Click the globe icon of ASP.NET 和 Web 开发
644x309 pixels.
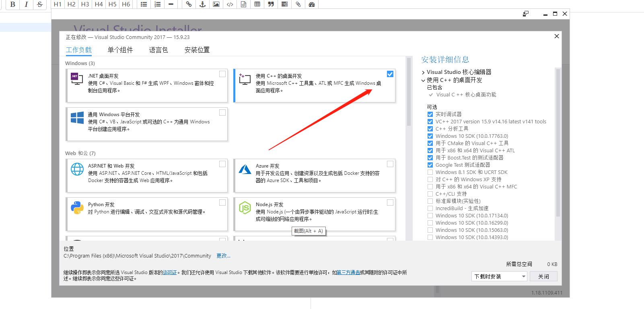tap(77, 169)
